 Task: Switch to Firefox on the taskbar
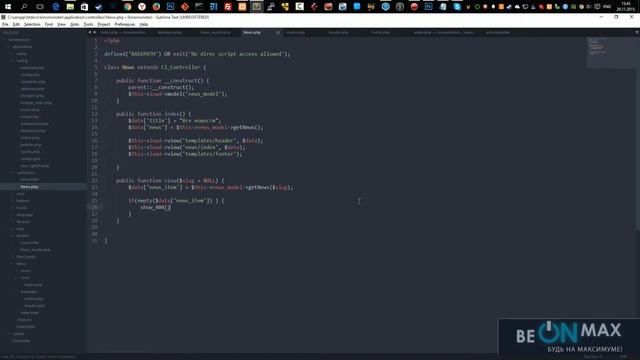156,7
